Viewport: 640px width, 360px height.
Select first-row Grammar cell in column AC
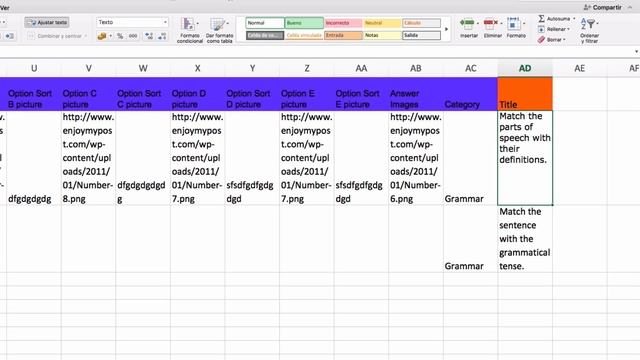pyautogui.click(x=470, y=158)
